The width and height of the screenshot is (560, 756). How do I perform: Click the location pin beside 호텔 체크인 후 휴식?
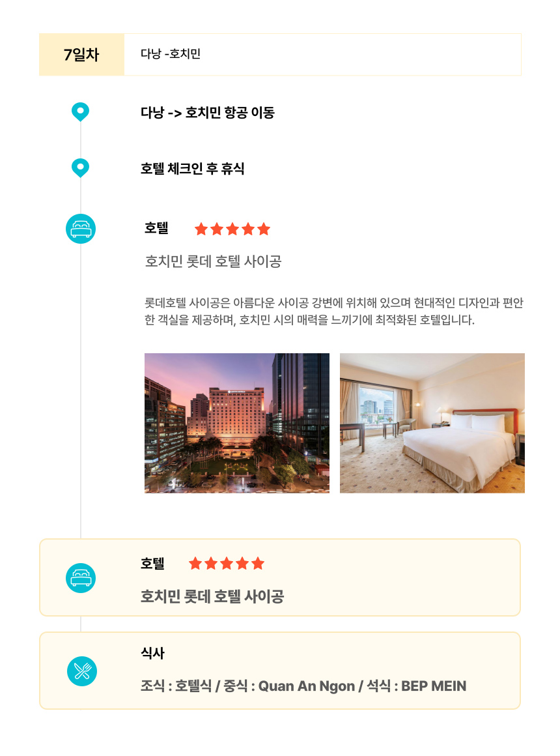click(81, 167)
